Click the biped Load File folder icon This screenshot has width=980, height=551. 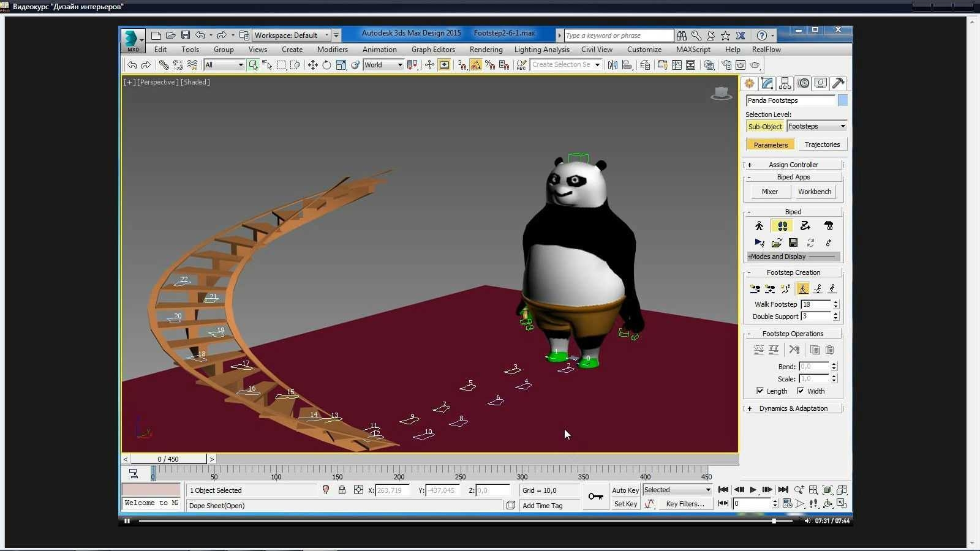777,242
